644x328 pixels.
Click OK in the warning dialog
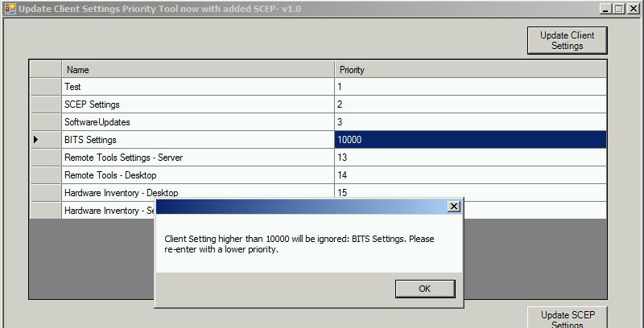pos(425,289)
